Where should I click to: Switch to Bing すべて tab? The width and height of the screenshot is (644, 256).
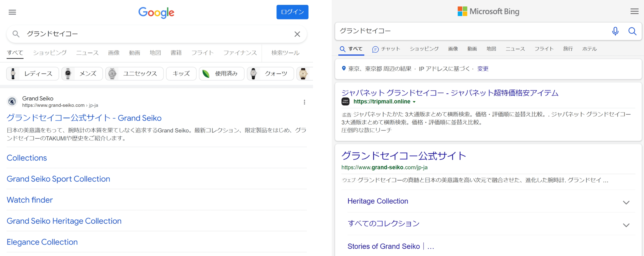click(351, 49)
